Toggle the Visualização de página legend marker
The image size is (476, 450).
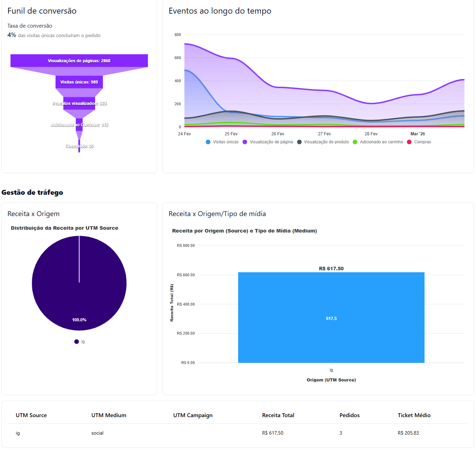245,142
